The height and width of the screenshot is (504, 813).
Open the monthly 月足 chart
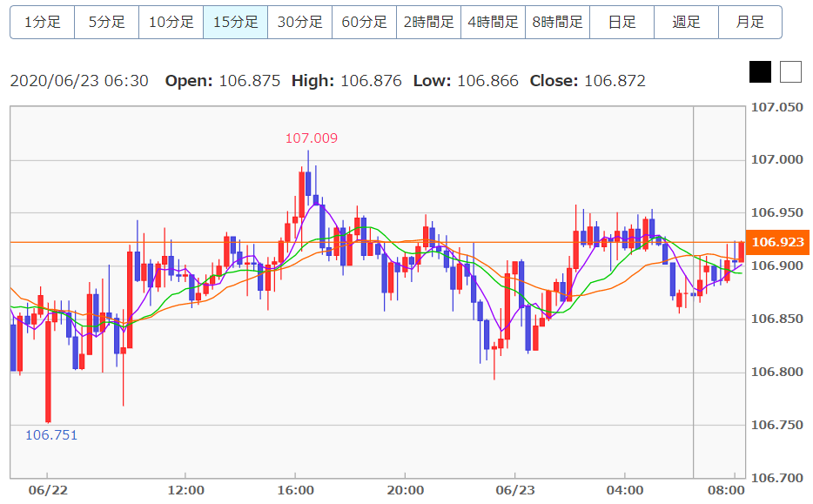(x=749, y=23)
